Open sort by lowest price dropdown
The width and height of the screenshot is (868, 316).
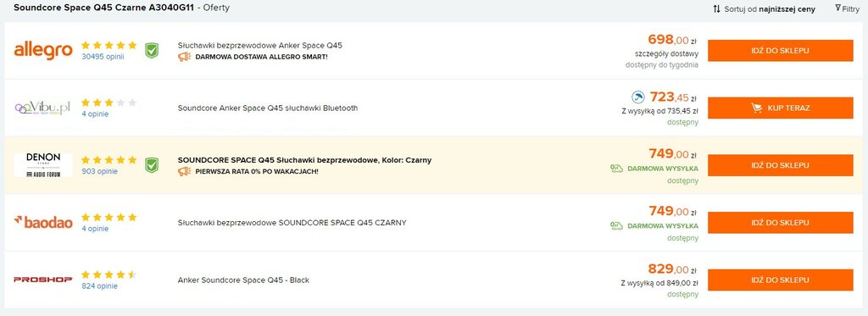coord(764,8)
